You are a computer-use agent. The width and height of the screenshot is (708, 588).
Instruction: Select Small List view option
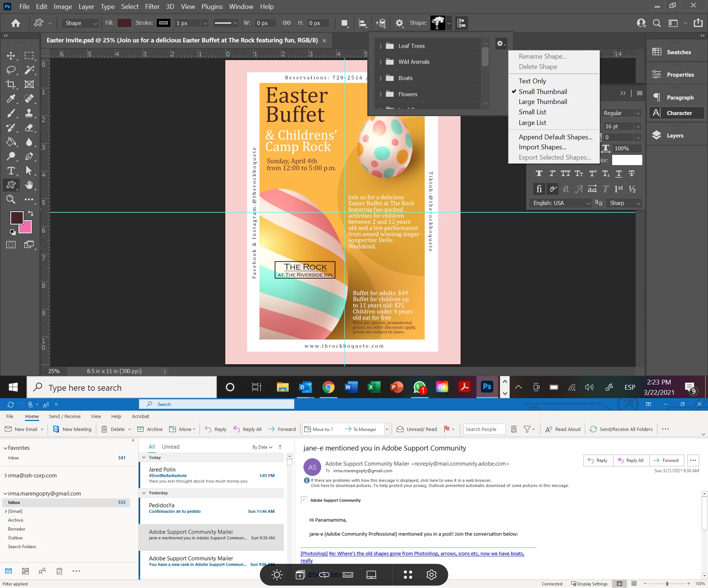click(x=532, y=112)
